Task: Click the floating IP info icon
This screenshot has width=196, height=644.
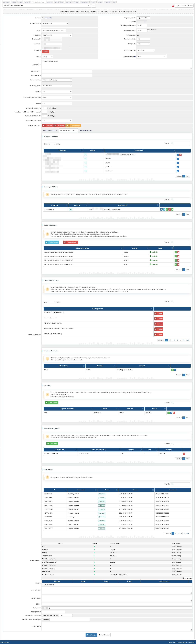Action: (x=161, y=209)
